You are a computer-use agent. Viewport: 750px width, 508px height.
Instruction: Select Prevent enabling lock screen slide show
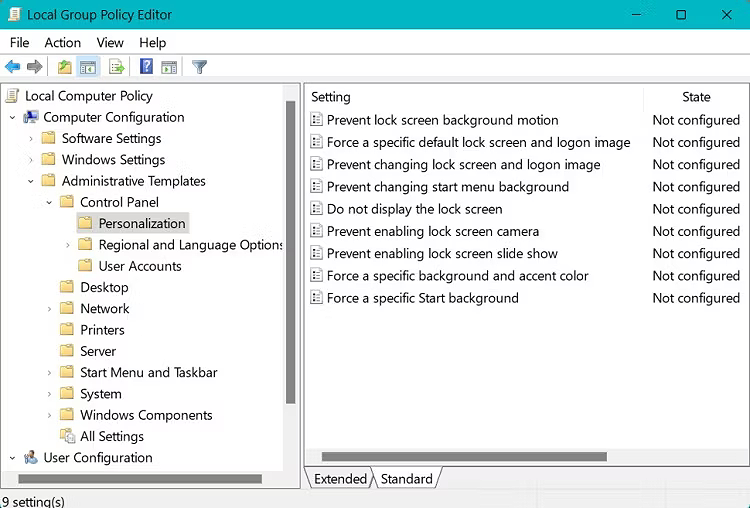click(442, 253)
